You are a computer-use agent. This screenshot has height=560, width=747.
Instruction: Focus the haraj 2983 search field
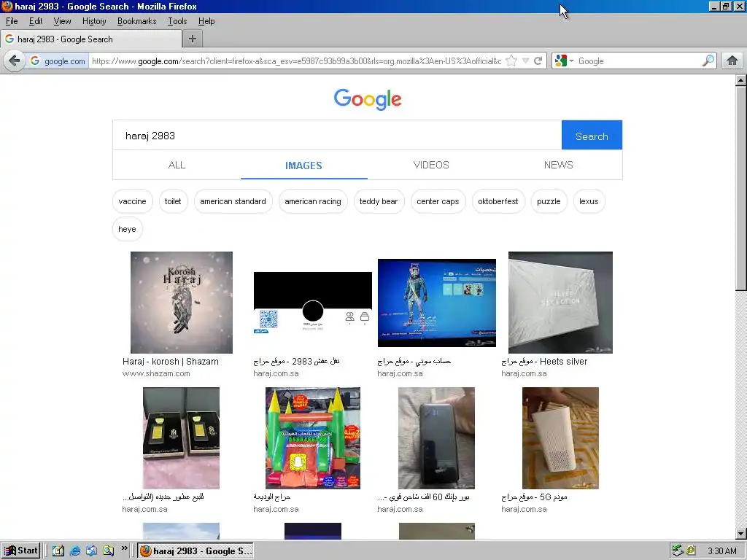tap(337, 136)
